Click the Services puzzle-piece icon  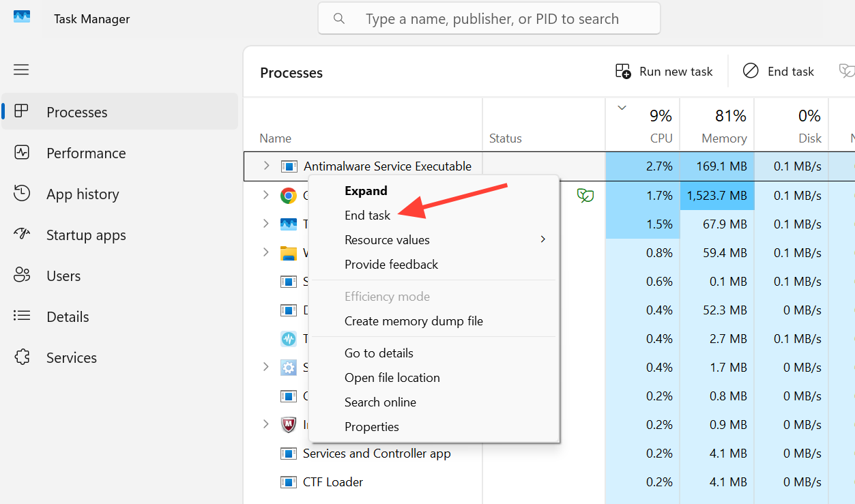pyautogui.click(x=22, y=357)
